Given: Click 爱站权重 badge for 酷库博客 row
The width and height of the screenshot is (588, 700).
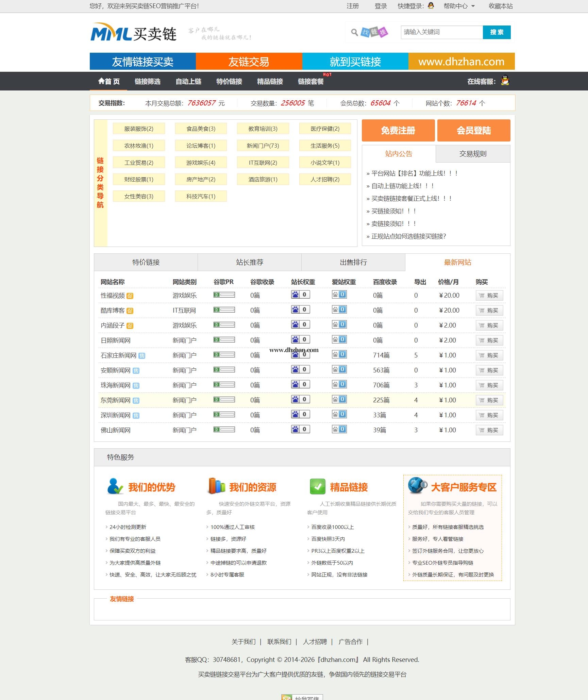Looking at the screenshot, I should point(339,310).
